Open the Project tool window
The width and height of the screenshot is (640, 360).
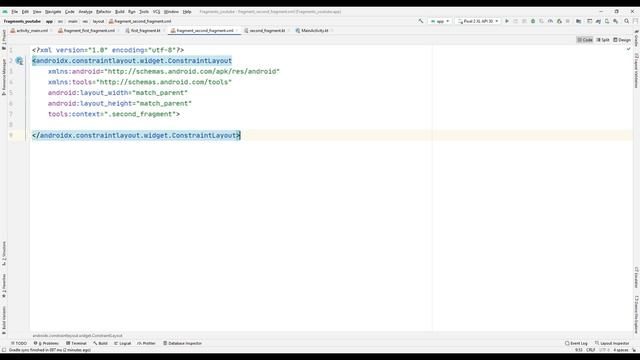pyautogui.click(x=4, y=40)
